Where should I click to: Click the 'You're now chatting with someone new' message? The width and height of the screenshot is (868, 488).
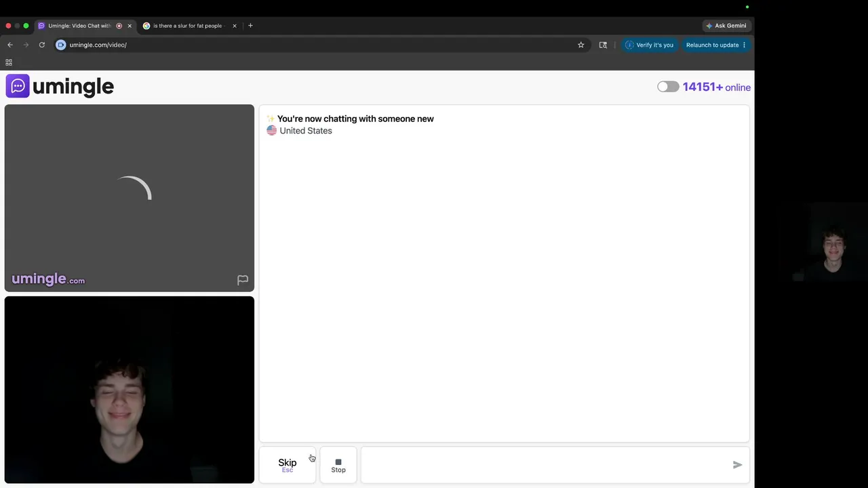click(x=355, y=119)
